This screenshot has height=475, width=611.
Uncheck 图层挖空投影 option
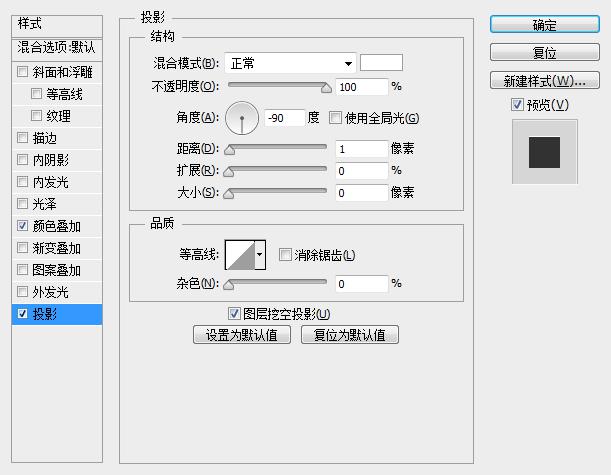(x=234, y=313)
